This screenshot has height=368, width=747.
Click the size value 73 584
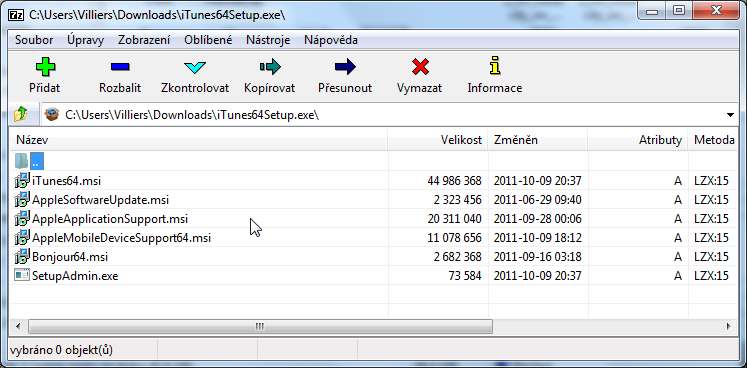(465, 276)
